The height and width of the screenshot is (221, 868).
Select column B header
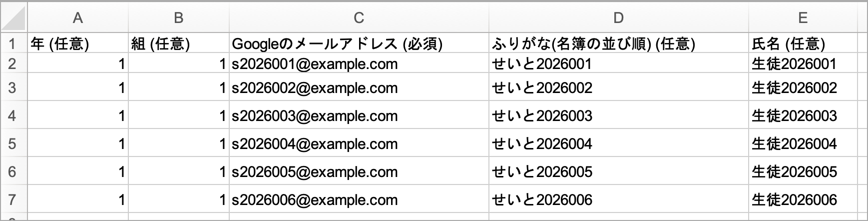tap(178, 17)
